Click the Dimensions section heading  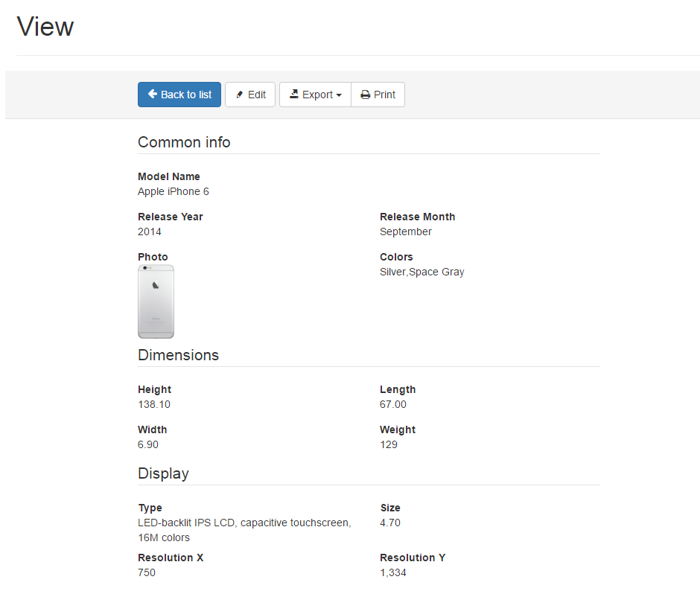coord(178,355)
